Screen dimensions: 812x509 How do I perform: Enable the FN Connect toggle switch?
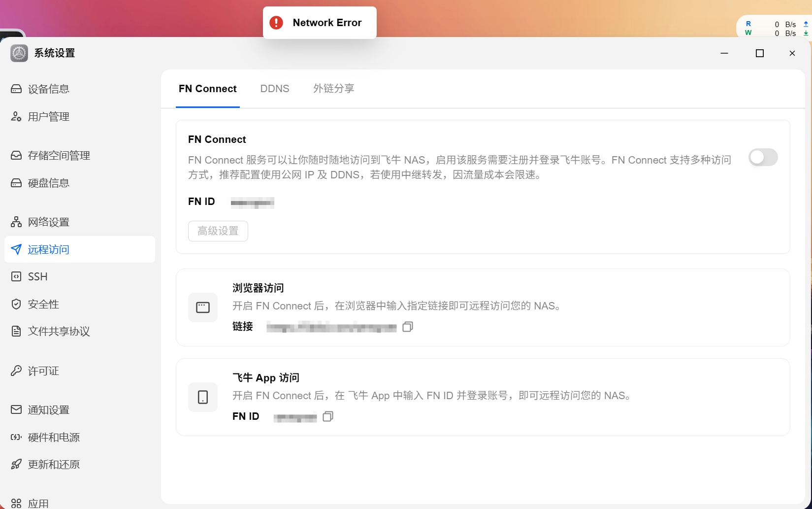pos(763,157)
